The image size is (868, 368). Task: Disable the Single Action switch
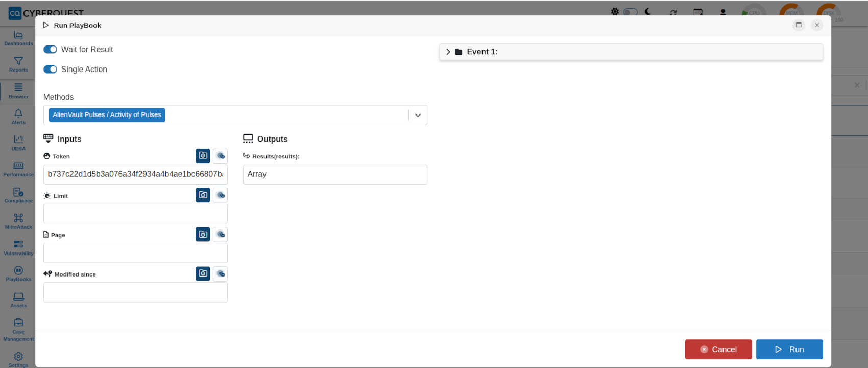point(50,70)
